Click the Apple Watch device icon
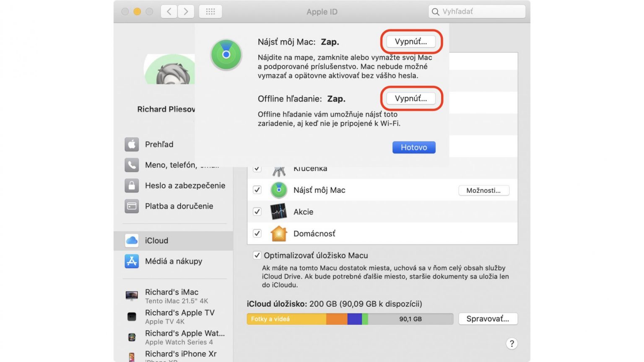The width and height of the screenshot is (644, 362). tap(132, 337)
